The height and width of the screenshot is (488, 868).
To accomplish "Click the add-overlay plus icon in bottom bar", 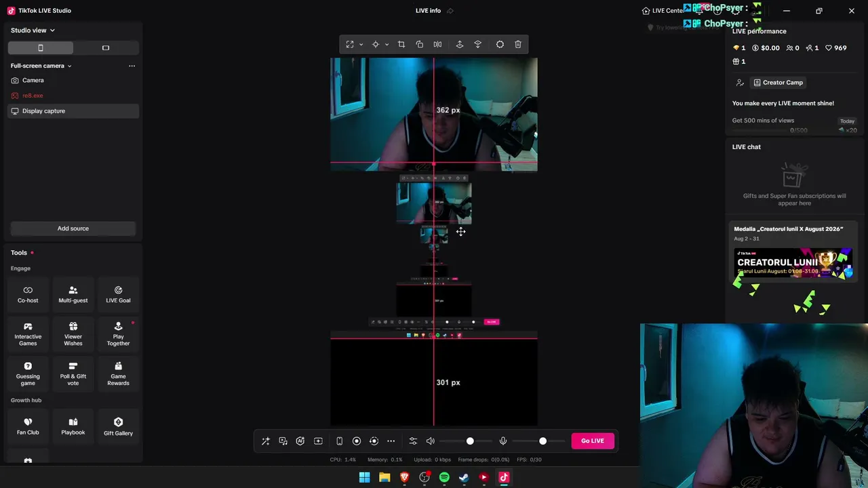I will coord(318,441).
